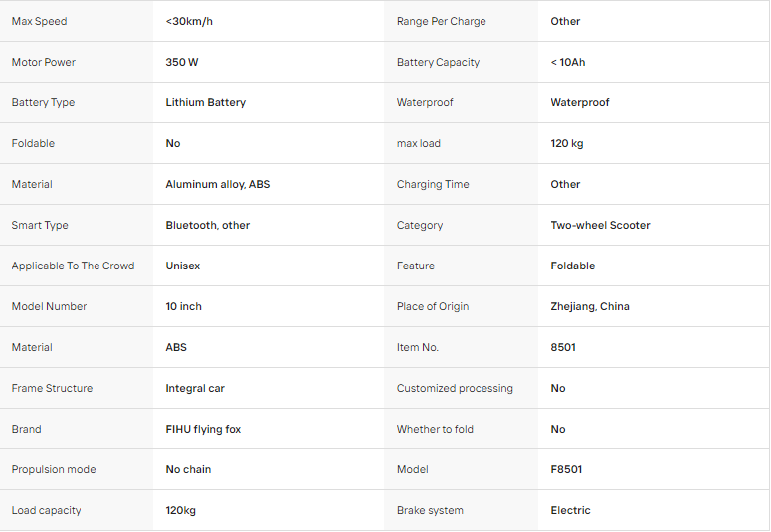Click the Lithium Battery value
Screen dimensions: 771x532
[x=206, y=102]
